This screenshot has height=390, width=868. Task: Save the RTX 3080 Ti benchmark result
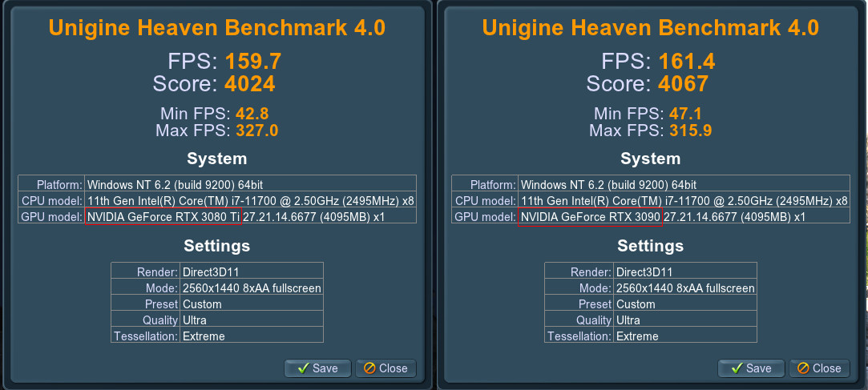click(x=317, y=368)
